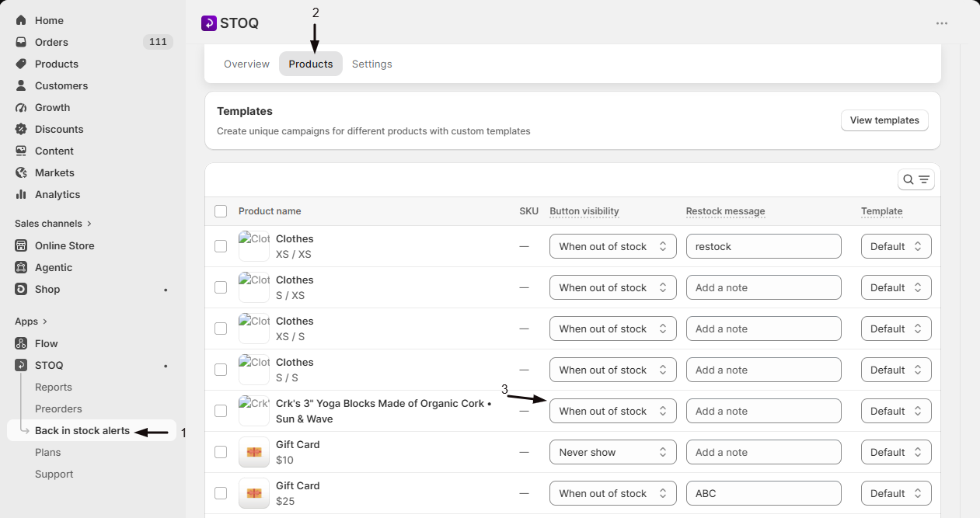
Task: Click the Add a note field for Clothes S / XS
Action: [x=764, y=287]
